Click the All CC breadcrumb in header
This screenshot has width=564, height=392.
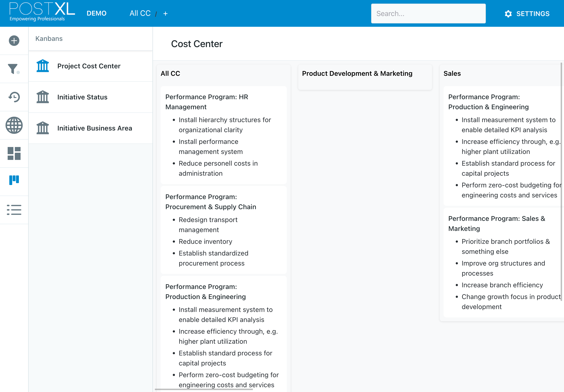[140, 13]
